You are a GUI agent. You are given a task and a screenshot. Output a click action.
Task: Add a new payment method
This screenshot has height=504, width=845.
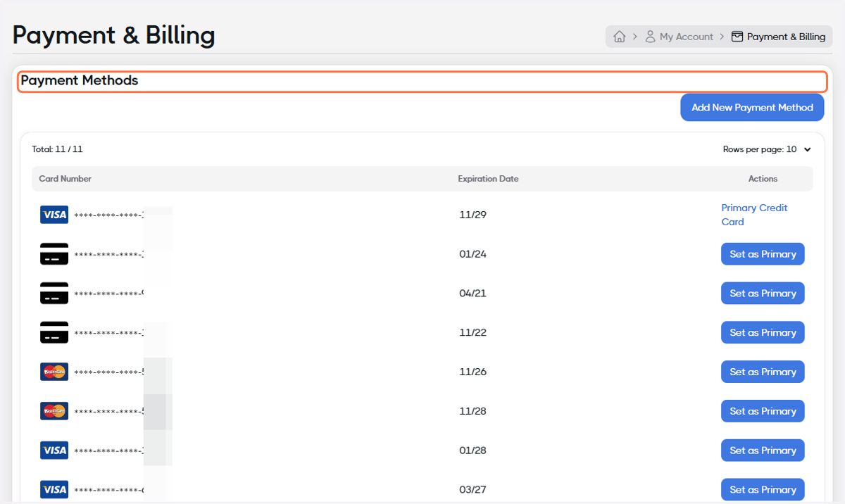(752, 108)
